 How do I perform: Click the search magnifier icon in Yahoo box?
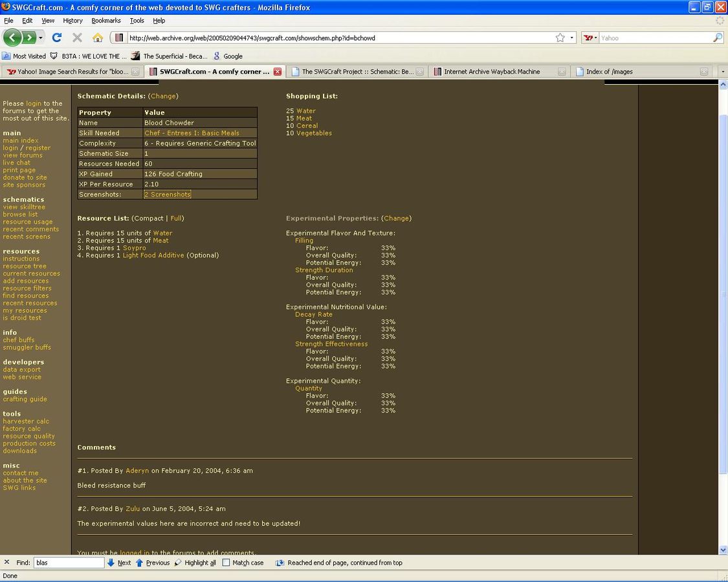717,38
